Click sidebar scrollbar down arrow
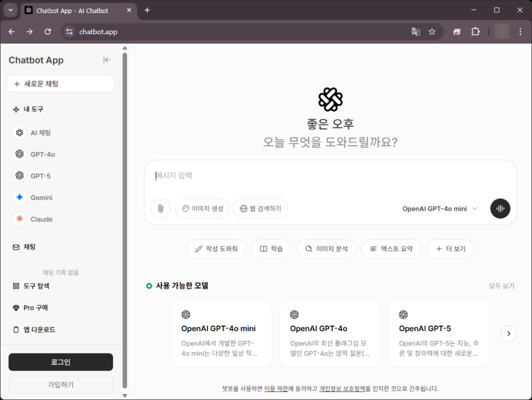Screen dimensions: 532x400 [x=125, y=395]
